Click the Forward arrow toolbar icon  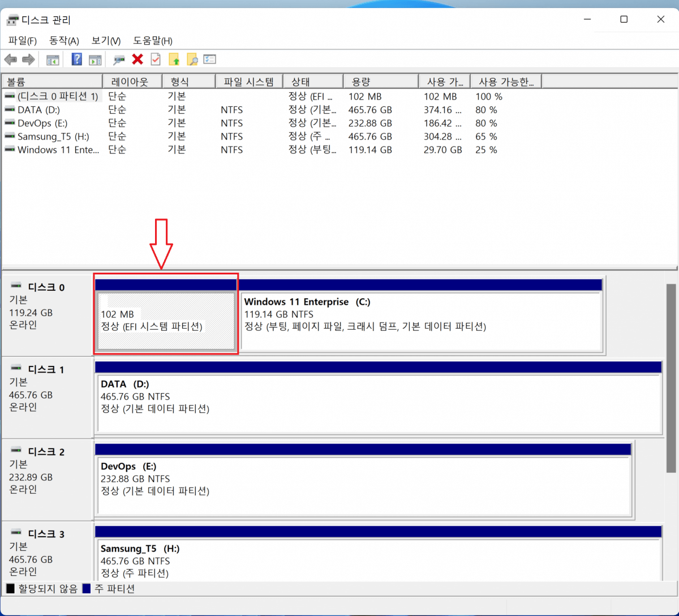(x=28, y=59)
